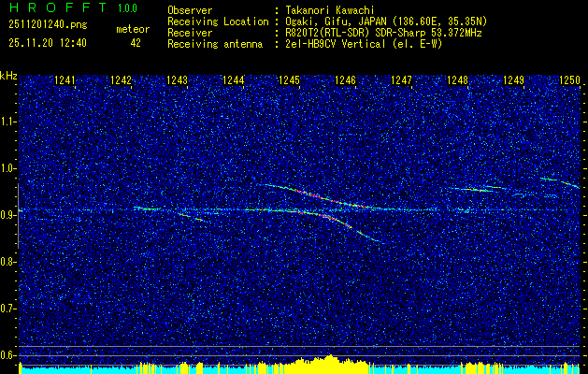Click the version number 1.0.0
588x374 pixels.
[127, 8]
